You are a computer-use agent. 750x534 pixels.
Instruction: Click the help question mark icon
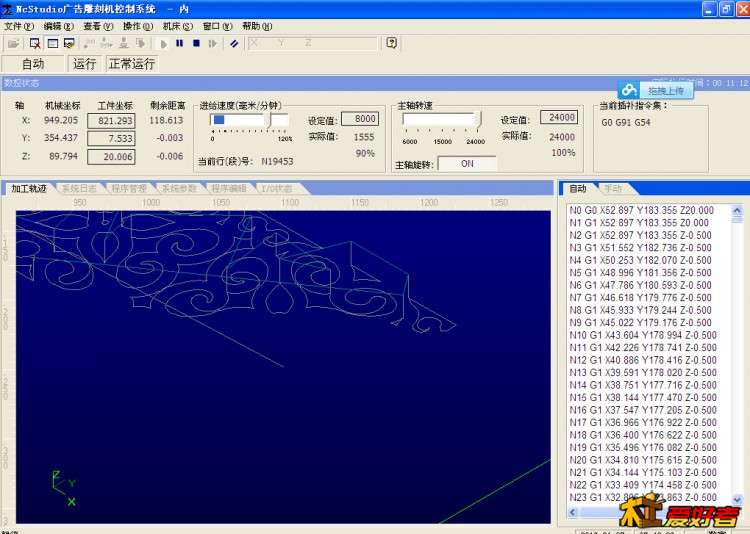pyautogui.click(x=392, y=43)
